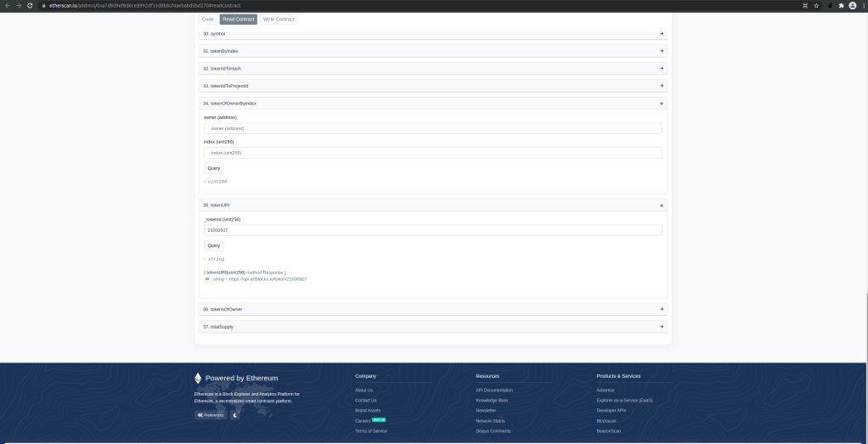The height and width of the screenshot is (444, 868).
Task: Switch to the Write Contract tab
Action: (279, 19)
